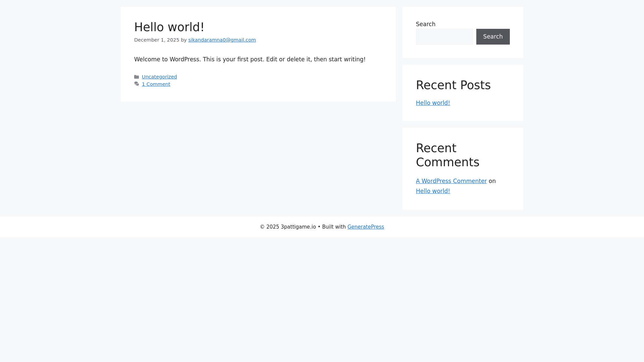Click the comments bubble icon
Viewport: 644px width, 362px height.
coord(137,84)
